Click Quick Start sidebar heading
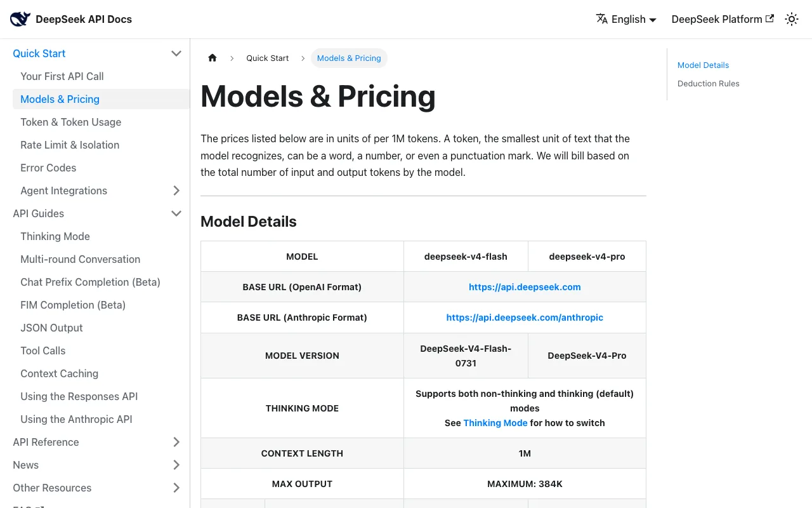Screen dimensions: 812x508 [39, 53]
